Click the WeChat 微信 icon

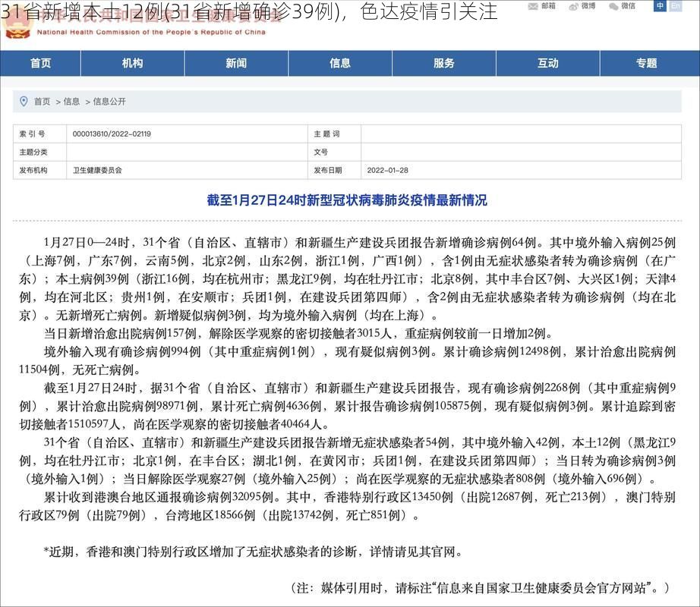click(615, 7)
